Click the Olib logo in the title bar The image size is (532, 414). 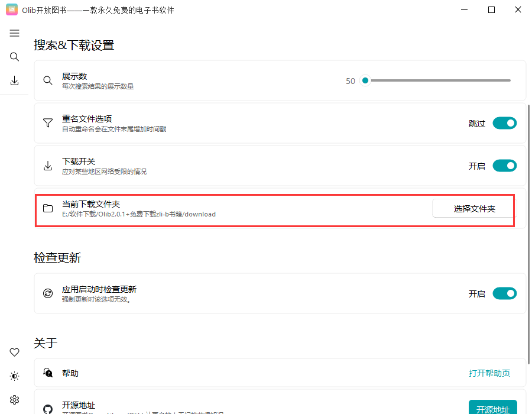click(11, 9)
